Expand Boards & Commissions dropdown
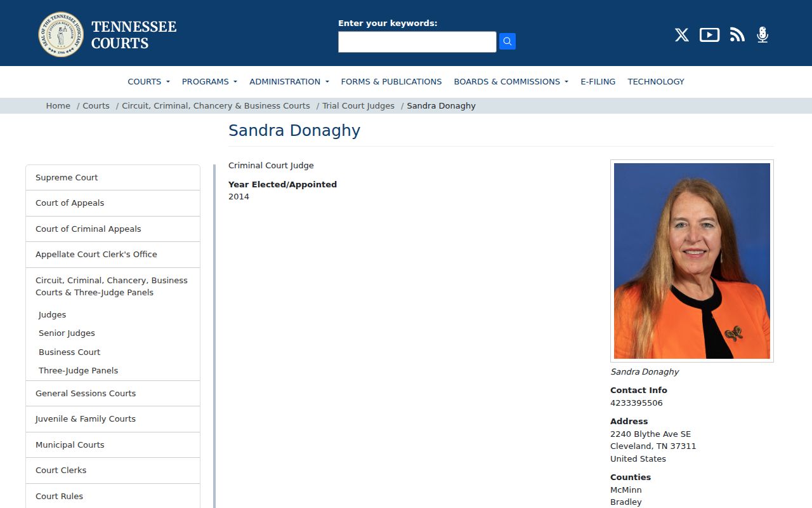This screenshot has height=508, width=812. [x=511, y=81]
